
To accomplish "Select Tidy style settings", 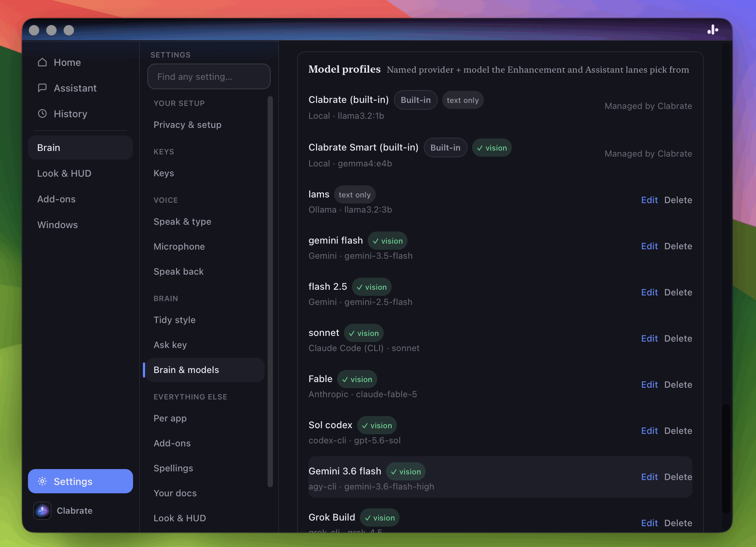I will point(206,320).
